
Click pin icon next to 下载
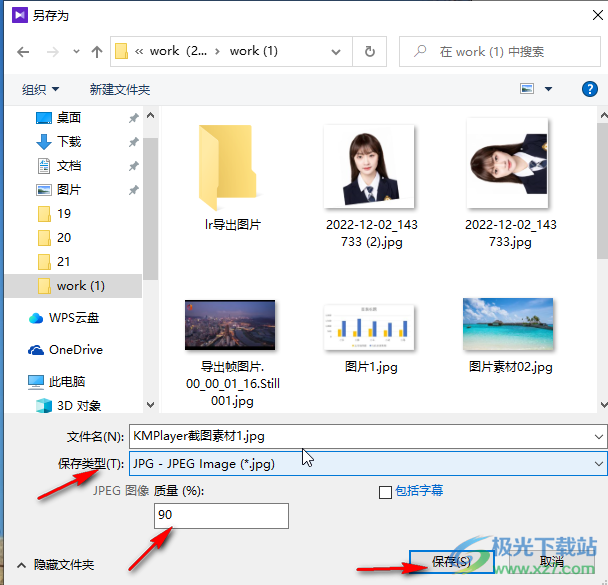point(134,142)
